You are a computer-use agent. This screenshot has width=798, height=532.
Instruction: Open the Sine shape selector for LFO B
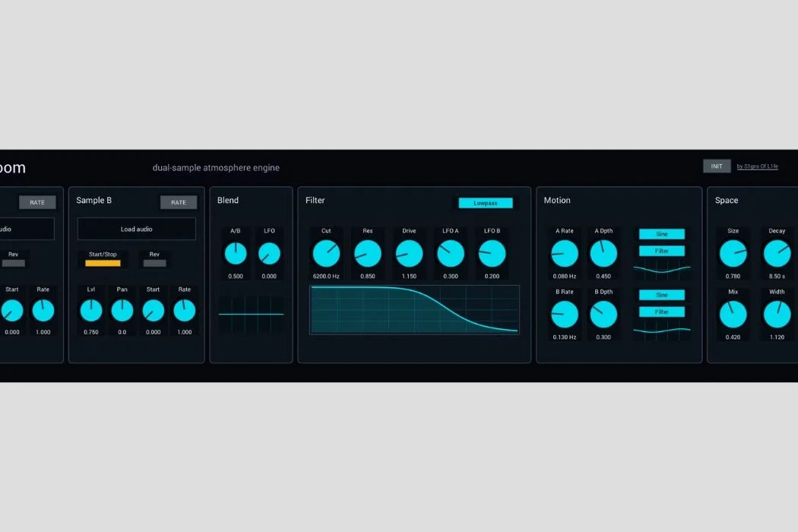pos(662,295)
